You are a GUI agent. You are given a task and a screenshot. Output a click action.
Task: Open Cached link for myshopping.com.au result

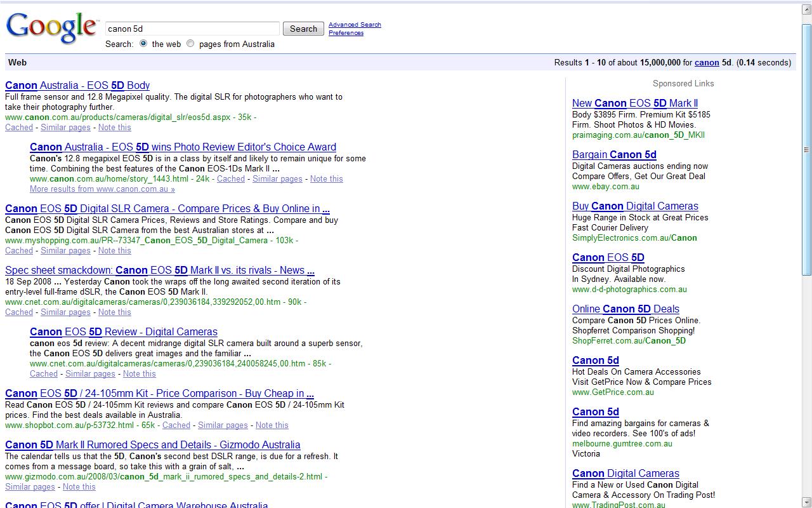[19, 250]
